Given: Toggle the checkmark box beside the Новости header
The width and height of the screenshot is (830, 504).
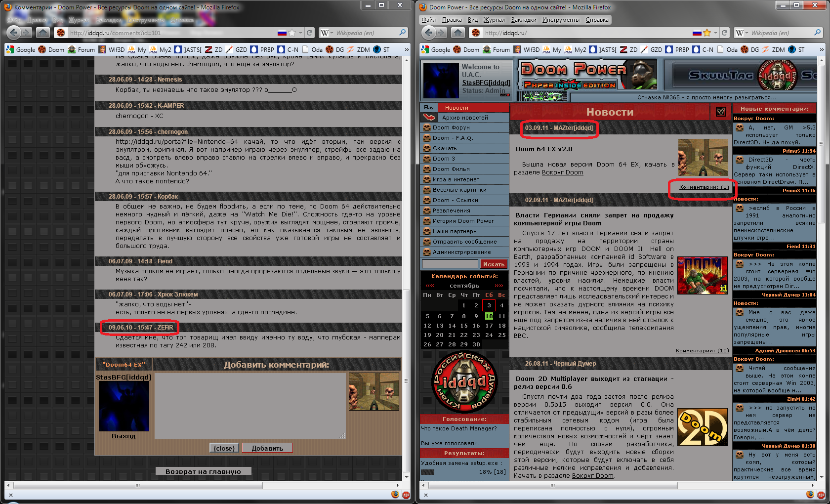Looking at the screenshot, I should tap(721, 112).
